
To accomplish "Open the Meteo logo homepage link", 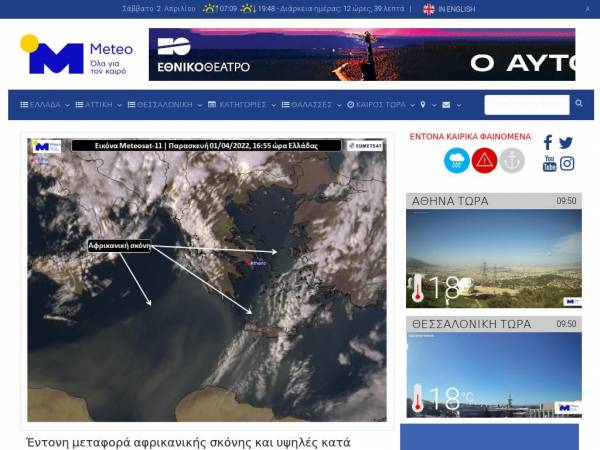I will click(77, 54).
